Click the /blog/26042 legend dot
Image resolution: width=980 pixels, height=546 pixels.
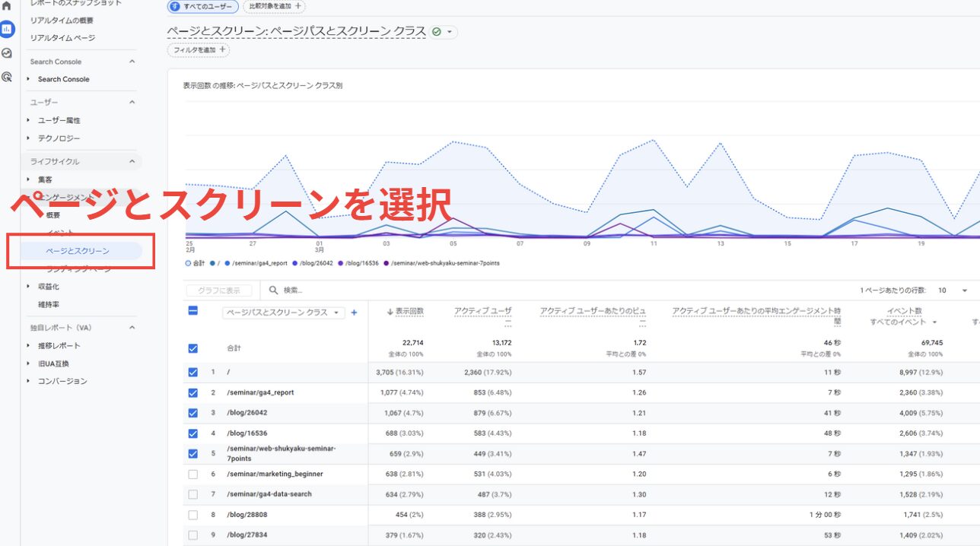pos(294,263)
